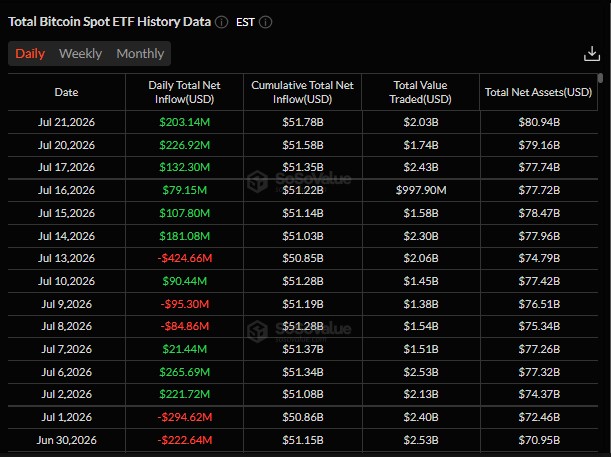Click the $2.30B traded value
611x457 pixels.
(421, 236)
